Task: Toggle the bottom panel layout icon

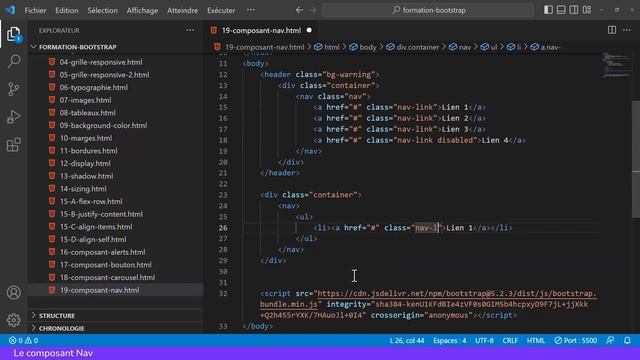Action: (x=561, y=10)
